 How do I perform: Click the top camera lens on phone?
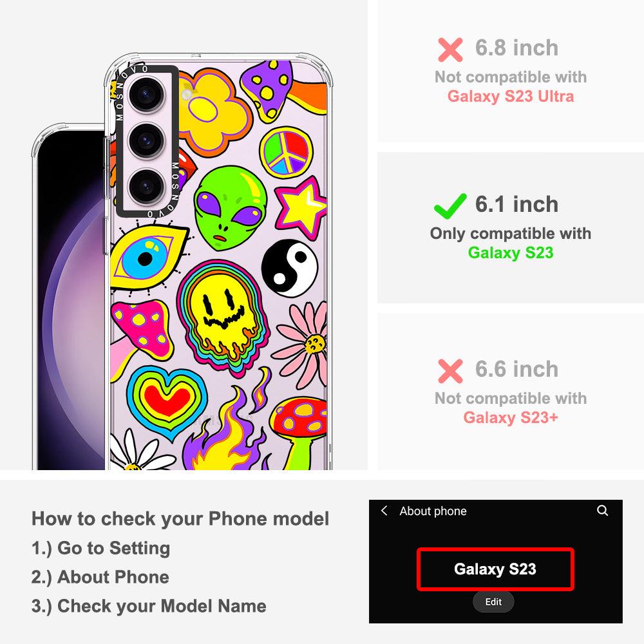click(147, 95)
